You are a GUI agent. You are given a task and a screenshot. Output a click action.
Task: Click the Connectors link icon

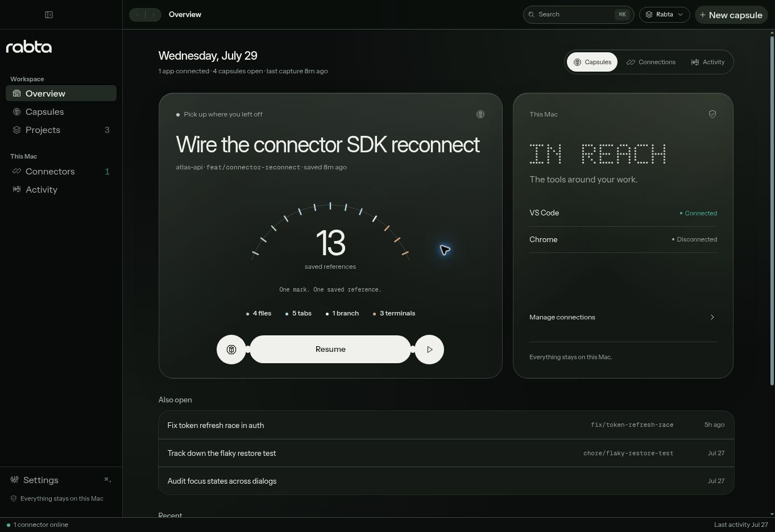tap(17, 171)
